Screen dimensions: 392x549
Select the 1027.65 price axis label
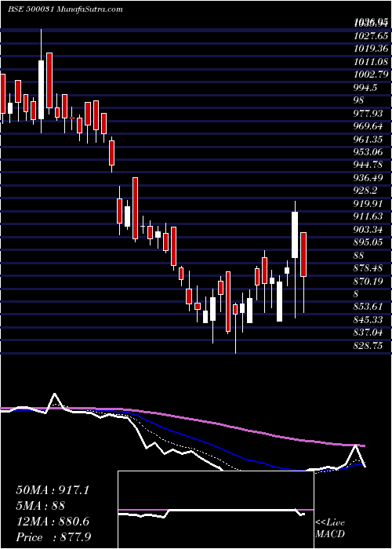pos(371,36)
